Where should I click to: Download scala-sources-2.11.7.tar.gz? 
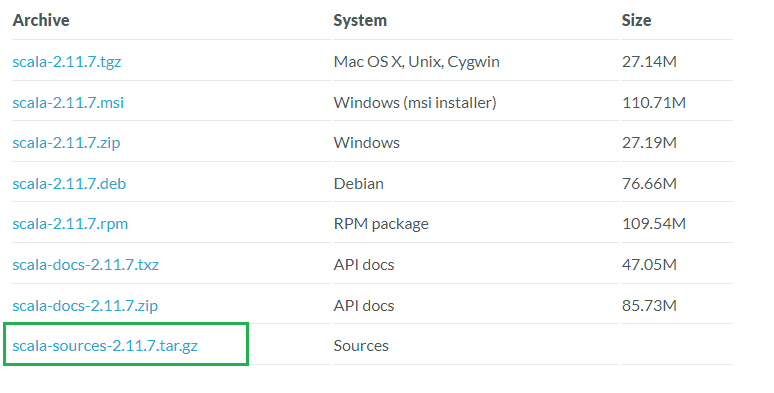point(105,346)
